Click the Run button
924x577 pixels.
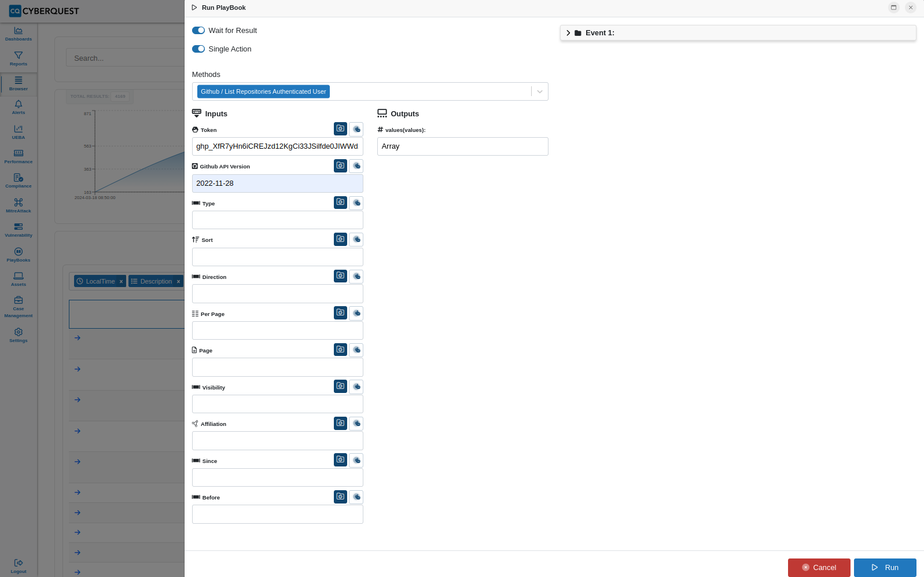click(x=885, y=568)
